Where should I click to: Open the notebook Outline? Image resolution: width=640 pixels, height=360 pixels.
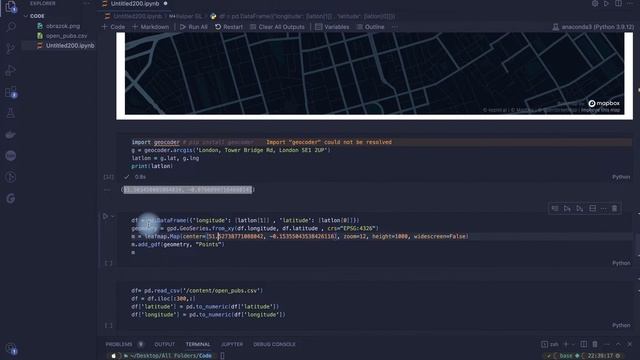click(370, 27)
